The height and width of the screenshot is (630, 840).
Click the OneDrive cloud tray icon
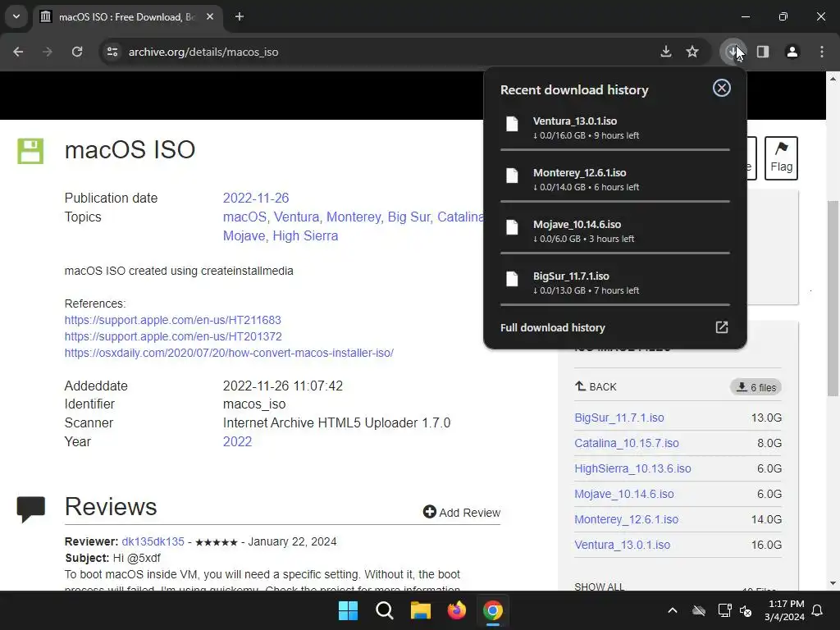click(x=699, y=610)
